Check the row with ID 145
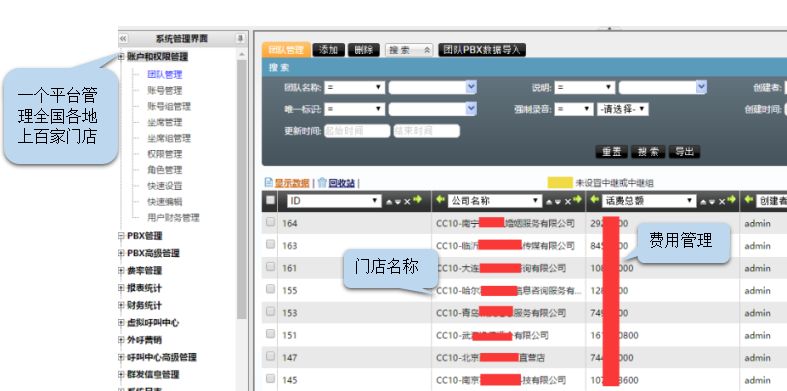Image resolution: width=787 pixels, height=391 pixels. tap(271, 378)
